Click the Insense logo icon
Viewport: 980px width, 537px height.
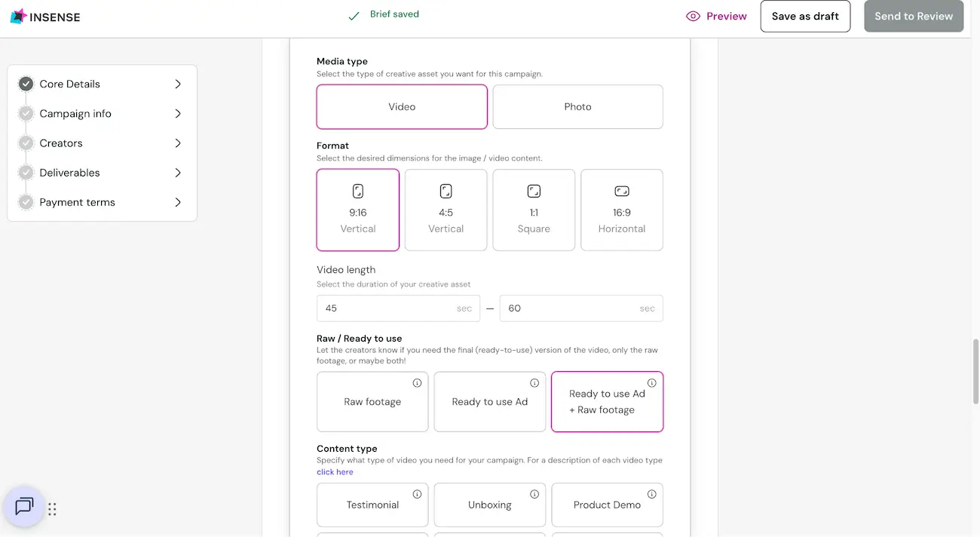click(19, 17)
